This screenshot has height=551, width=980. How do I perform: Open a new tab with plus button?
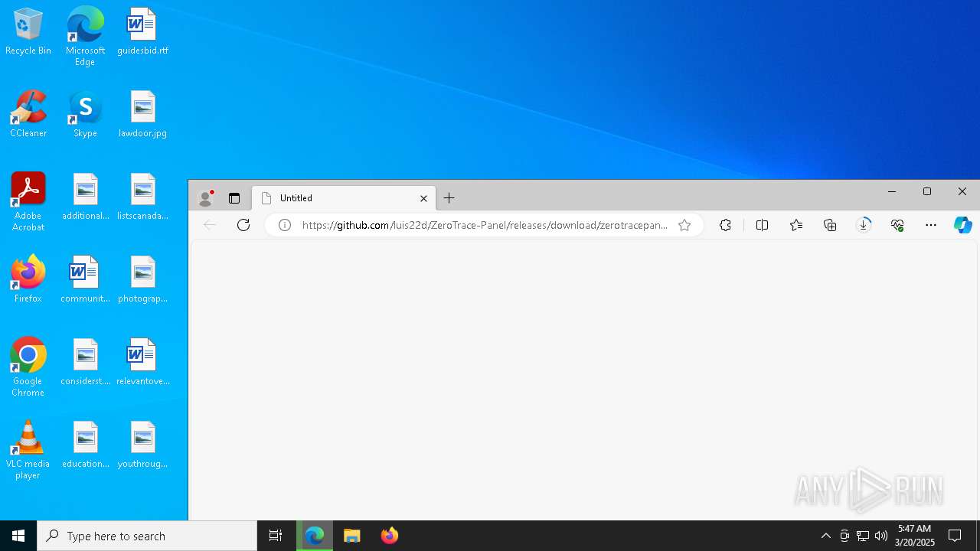point(449,198)
